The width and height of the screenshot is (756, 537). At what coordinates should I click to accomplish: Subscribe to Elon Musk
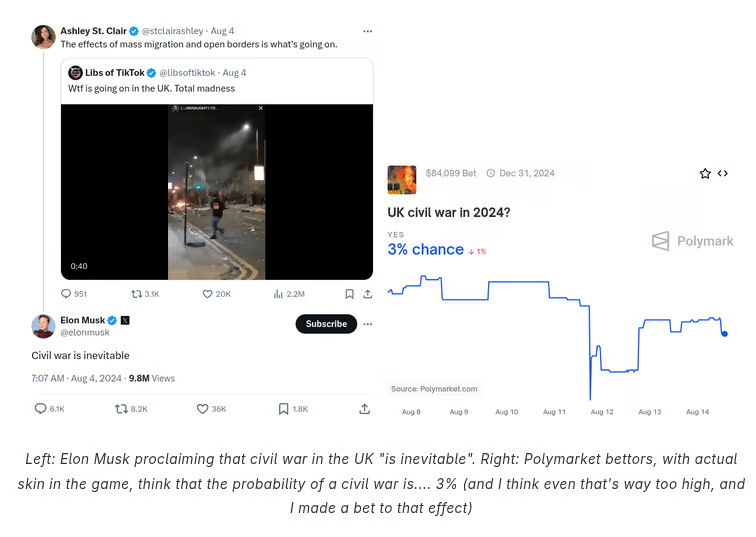[326, 324]
